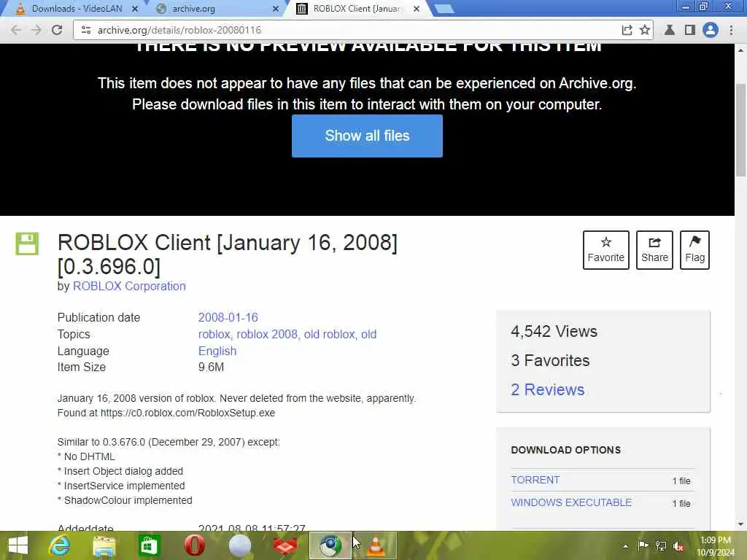This screenshot has width=747, height=560.
Task: Open Windows Start button
Action: 18,545
